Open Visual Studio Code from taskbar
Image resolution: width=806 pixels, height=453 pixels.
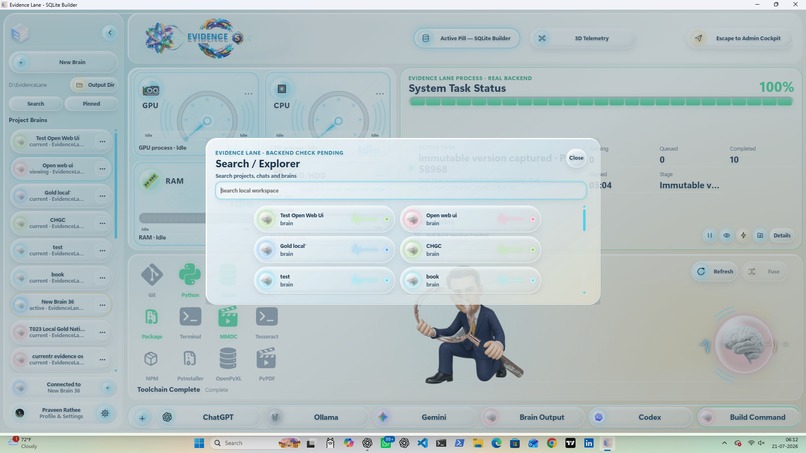423,443
